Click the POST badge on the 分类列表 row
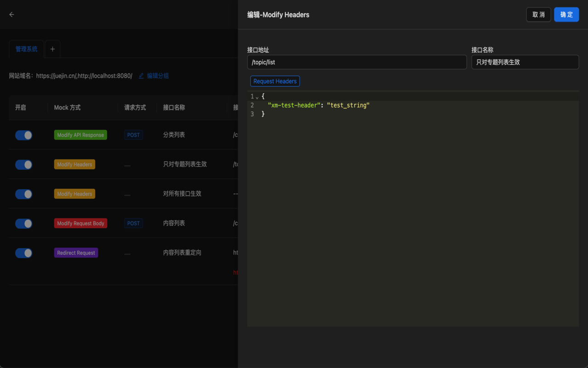 133,135
